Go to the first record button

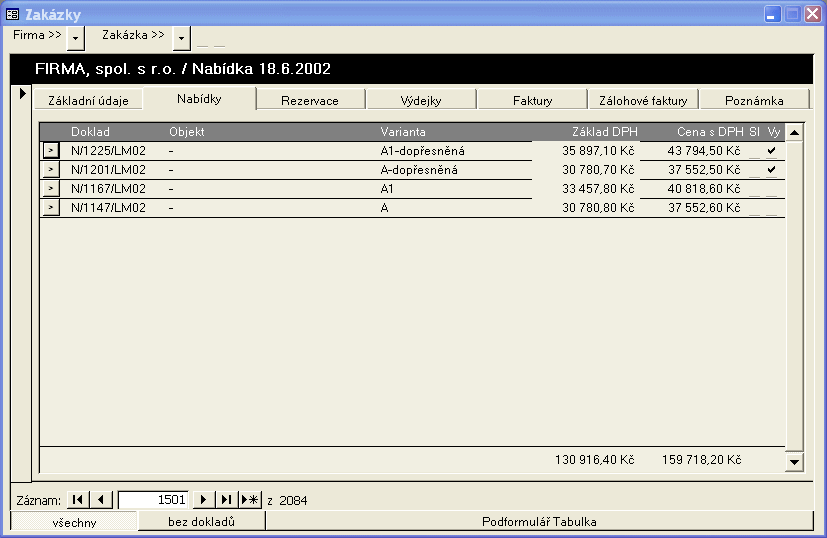pyautogui.click(x=78, y=499)
